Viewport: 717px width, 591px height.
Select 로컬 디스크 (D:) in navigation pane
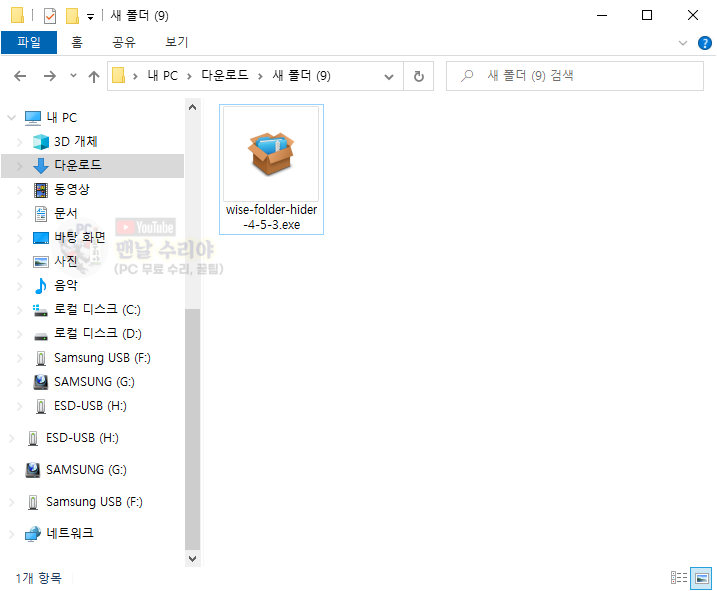coord(98,333)
